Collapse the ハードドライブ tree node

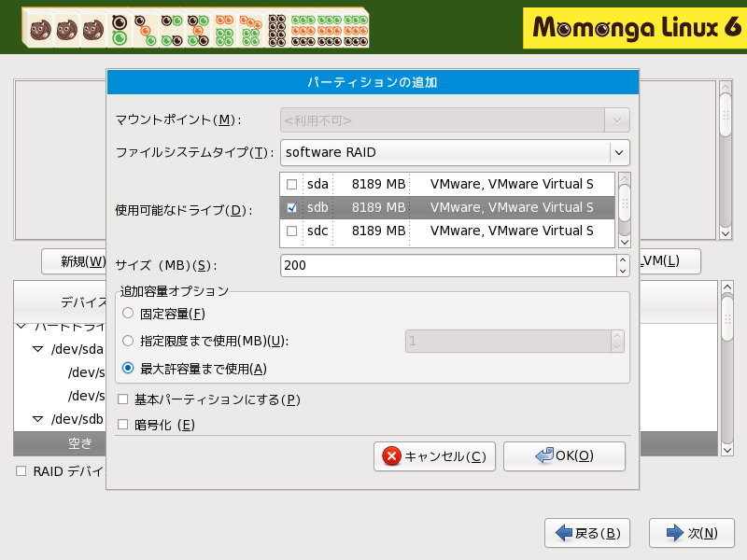pos(21,327)
